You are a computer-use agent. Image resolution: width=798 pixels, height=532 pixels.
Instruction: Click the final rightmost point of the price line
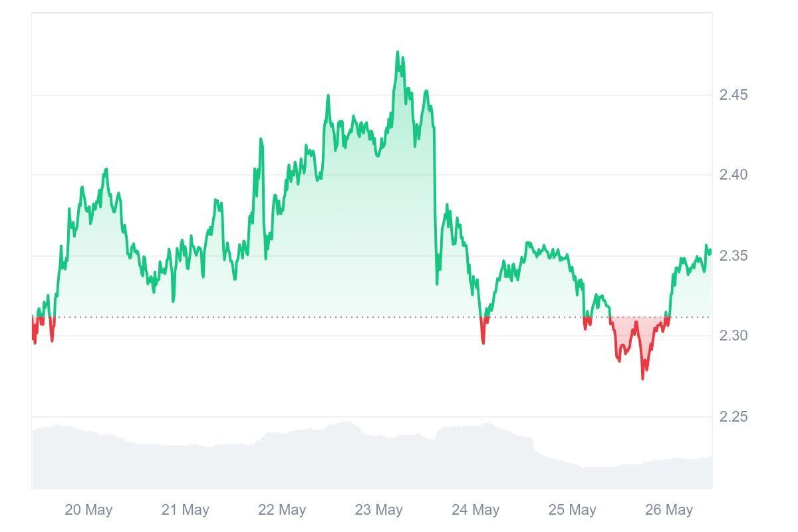pyautogui.click(x=710, y=251)
